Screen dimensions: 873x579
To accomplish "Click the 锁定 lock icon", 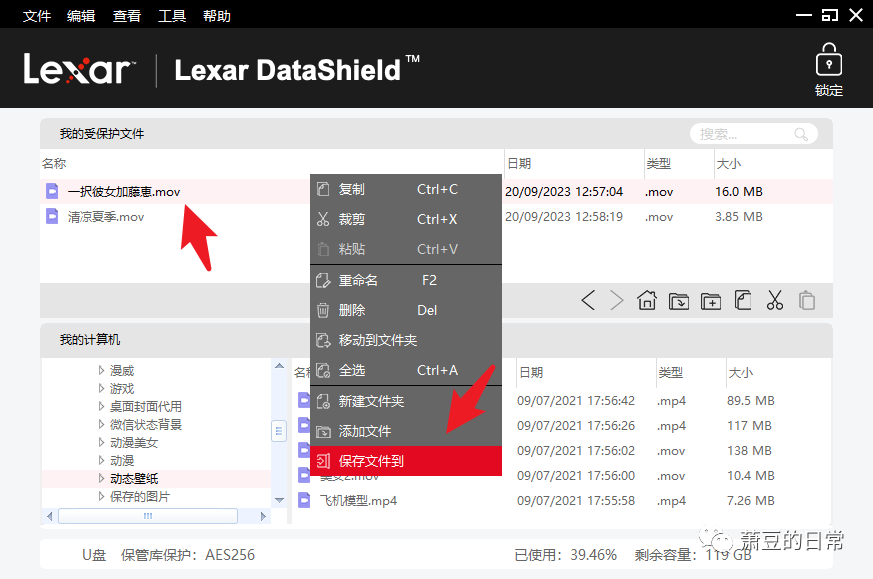I will [828, 60].
